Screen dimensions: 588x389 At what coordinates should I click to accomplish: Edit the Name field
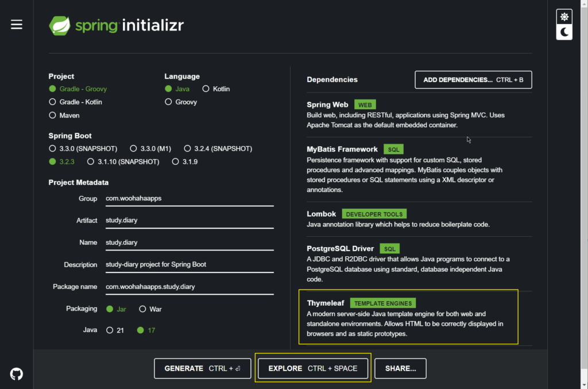point(189,242)
